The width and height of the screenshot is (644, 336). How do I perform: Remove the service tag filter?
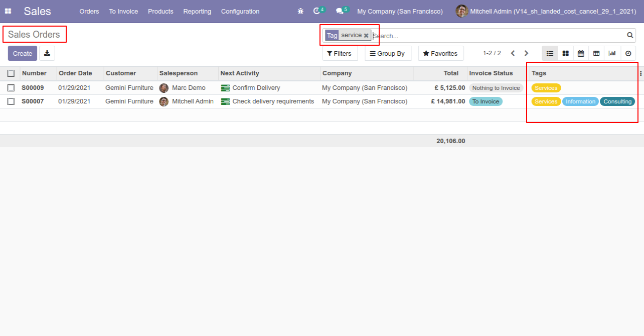pos(366,35)
